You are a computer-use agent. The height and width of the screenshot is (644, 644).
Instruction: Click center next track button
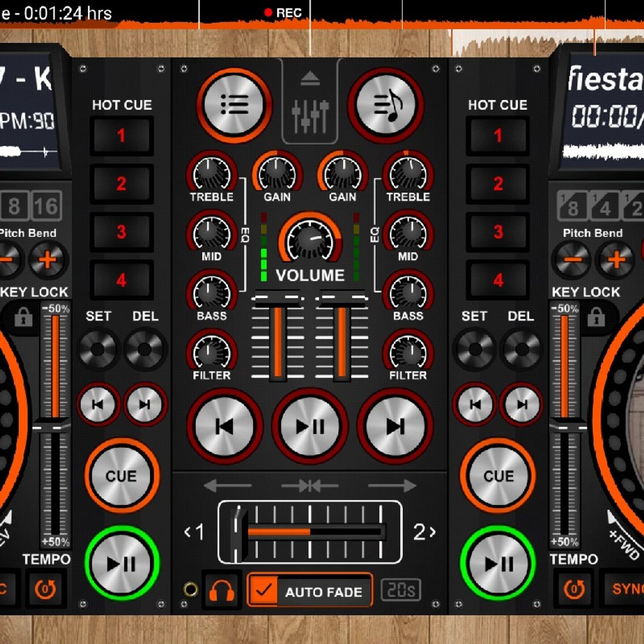pyautogui.click(x=395, y=426)
